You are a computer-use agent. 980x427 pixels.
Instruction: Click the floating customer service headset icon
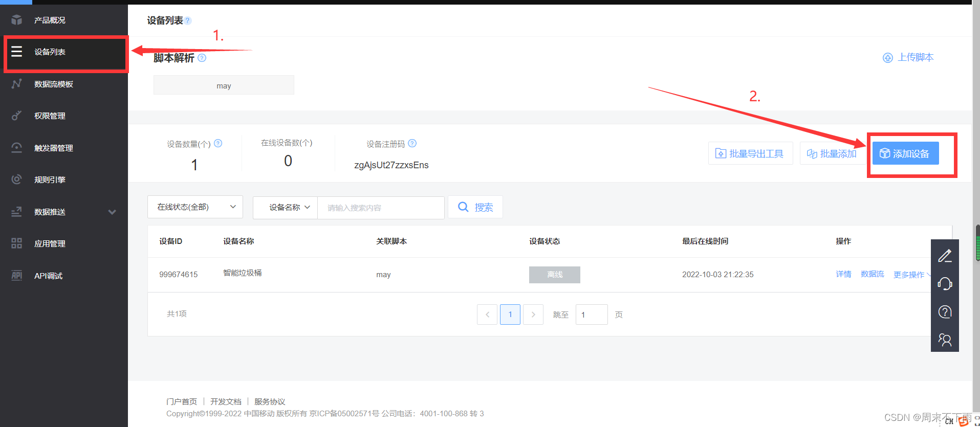tap(945, 284)
